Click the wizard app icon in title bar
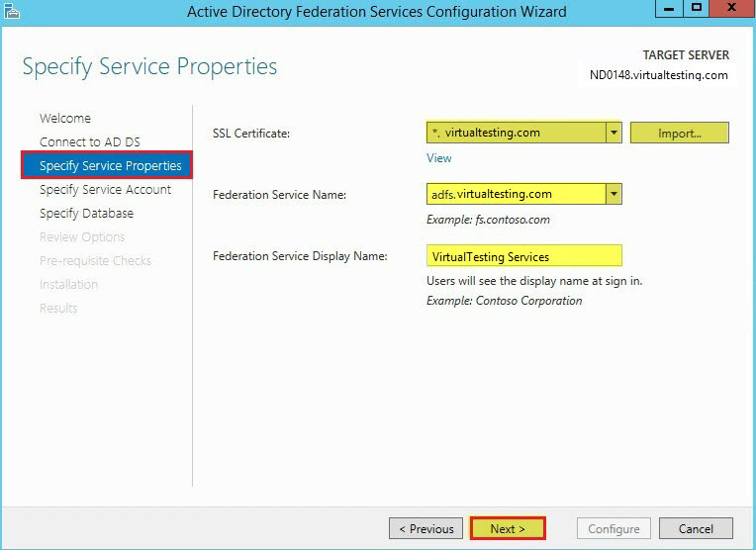 [12, 11]
